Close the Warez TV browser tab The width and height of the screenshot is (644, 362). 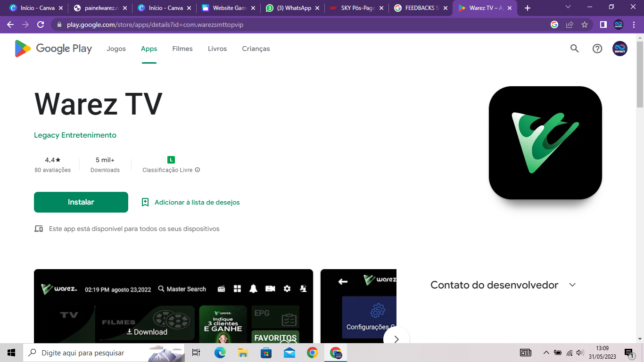510,8
